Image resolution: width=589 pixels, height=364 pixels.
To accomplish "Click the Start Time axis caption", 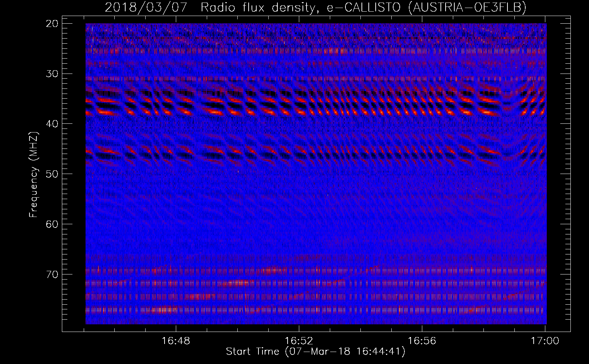I will [x=316, y=352].
